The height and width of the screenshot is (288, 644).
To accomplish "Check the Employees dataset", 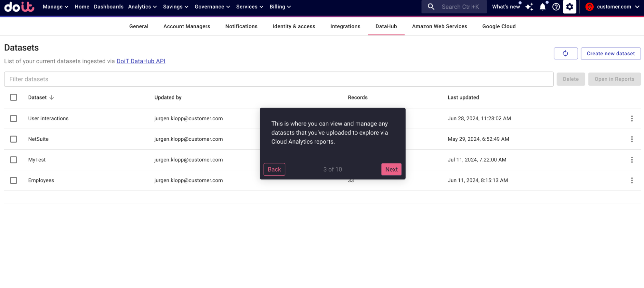I will click(14, 180).
